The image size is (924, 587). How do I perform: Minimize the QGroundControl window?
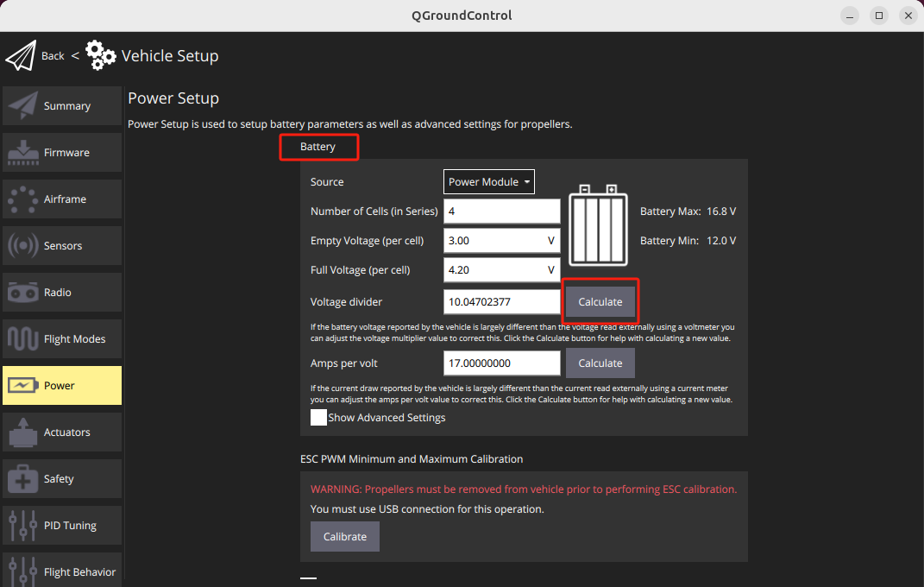(849, 16)
